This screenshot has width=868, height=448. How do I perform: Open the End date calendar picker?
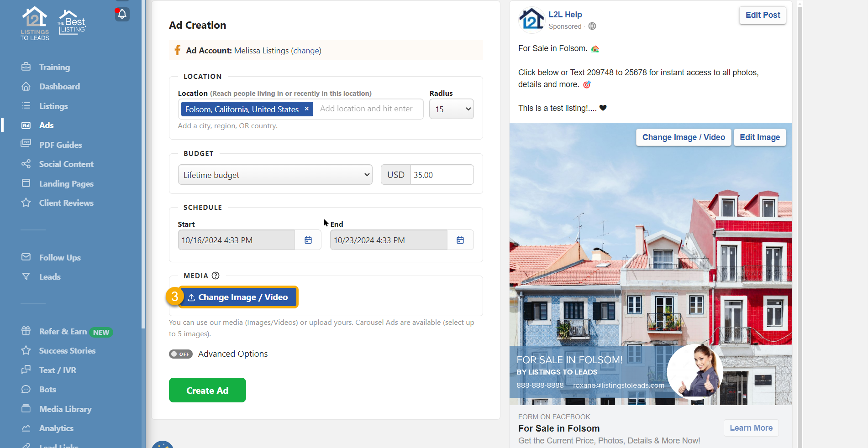pos(460,240)
